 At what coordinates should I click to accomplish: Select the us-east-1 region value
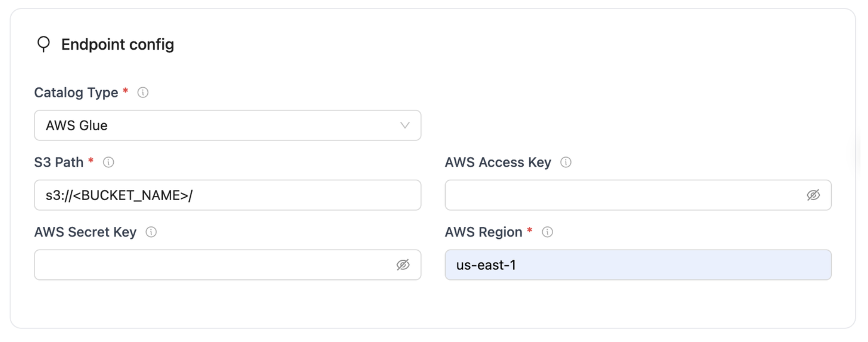point(486,265)
